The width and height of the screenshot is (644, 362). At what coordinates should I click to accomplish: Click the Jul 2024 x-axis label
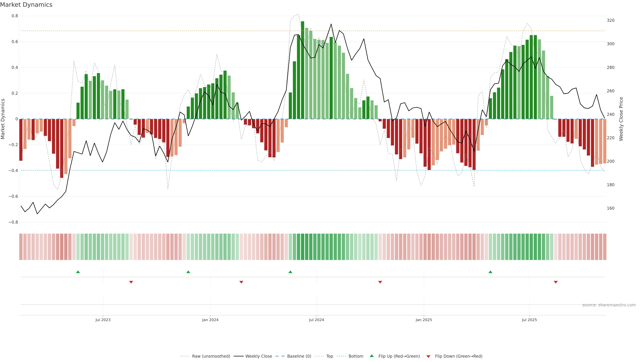pos(316,320)
